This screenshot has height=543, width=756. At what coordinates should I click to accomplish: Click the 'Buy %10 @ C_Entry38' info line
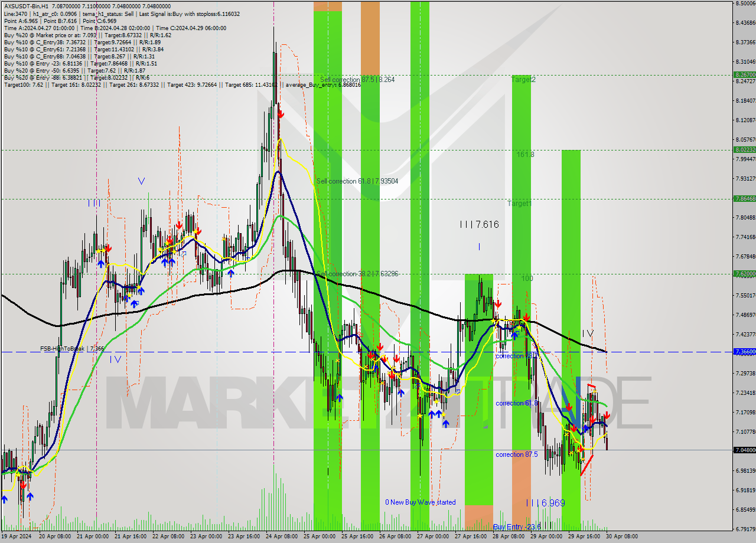click(x=82, y=42)
